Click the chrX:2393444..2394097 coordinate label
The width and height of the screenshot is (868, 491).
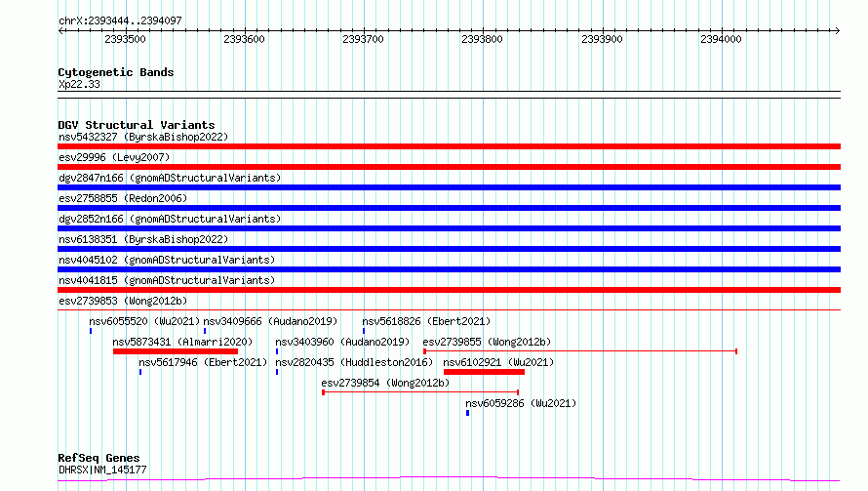click(120, 20)
